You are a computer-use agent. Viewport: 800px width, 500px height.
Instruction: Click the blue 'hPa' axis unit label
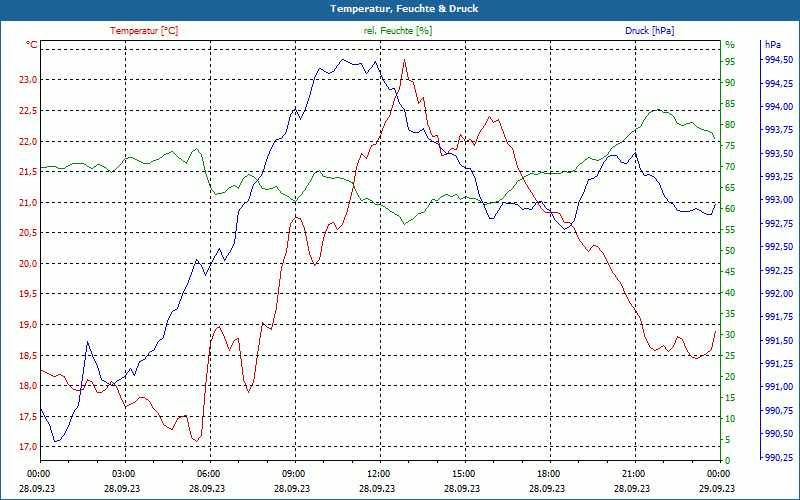(x=772, y=45)
